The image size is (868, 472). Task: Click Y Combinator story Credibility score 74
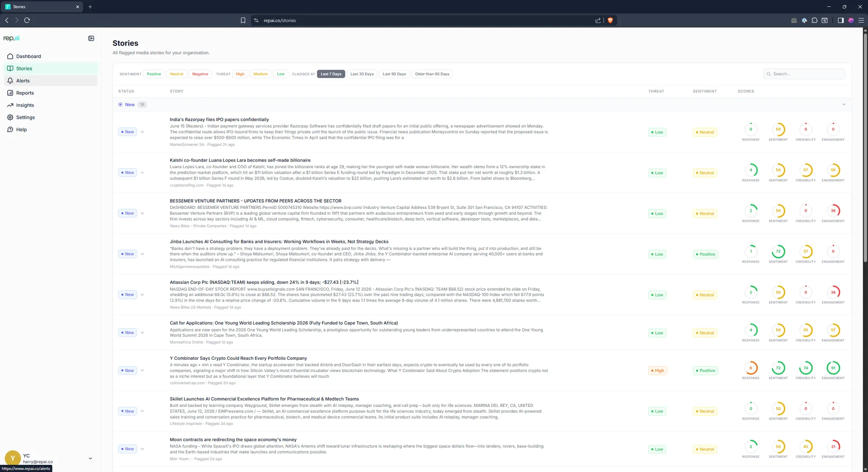tap(806, 368)
